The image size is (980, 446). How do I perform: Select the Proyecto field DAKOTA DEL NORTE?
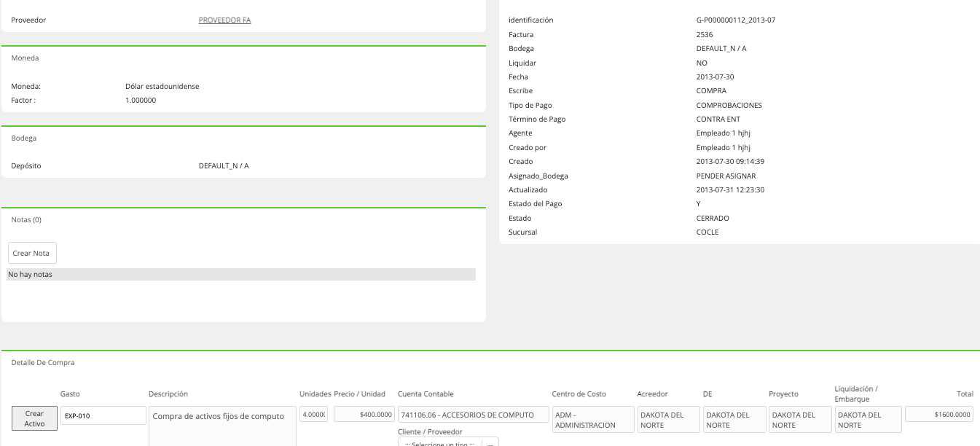click(800, 420)
